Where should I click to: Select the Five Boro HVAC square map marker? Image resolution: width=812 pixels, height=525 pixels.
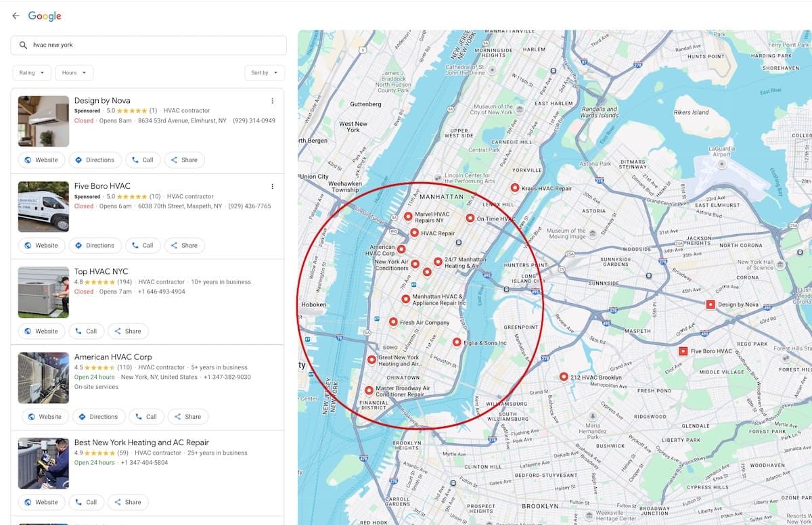(683, 351)
